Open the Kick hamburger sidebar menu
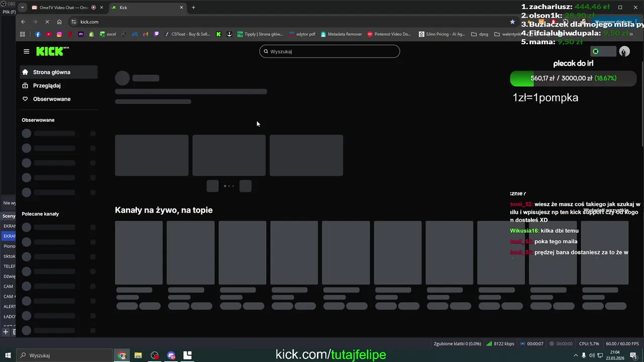 coord(26,51)
